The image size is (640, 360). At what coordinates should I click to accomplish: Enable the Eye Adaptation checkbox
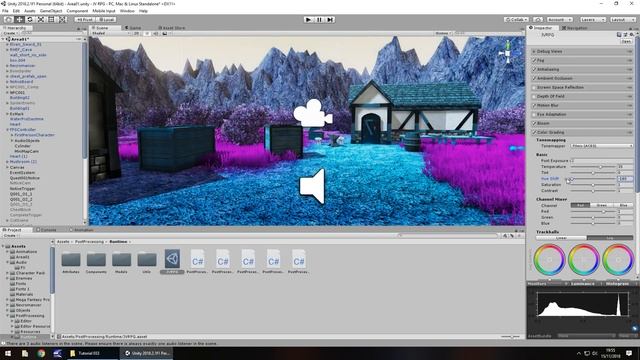click(534, 114)
